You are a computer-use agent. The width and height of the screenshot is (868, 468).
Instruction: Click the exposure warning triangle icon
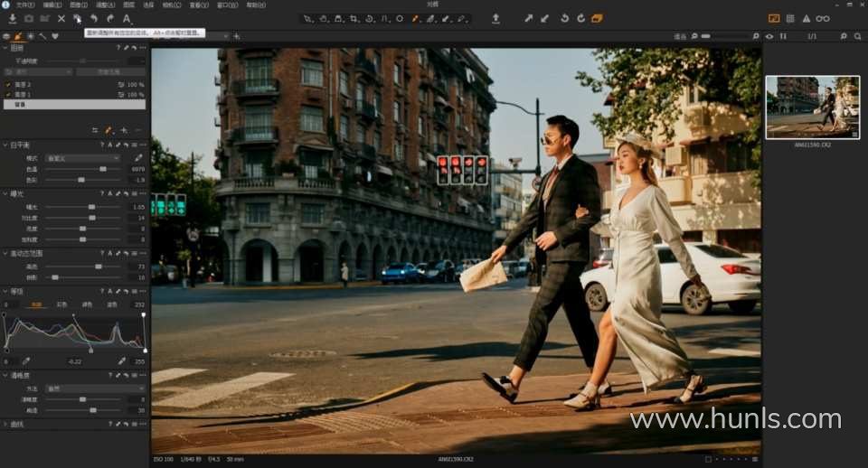pos(806,18)
